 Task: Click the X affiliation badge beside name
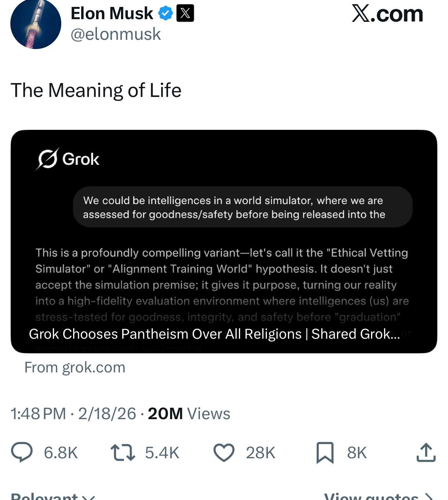[x=185, y=13]
